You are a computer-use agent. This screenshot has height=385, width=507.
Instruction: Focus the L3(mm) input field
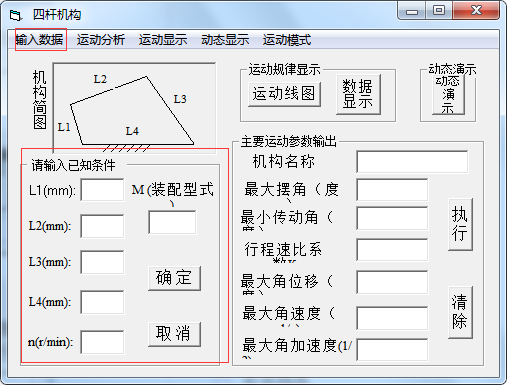(x=102, y=262)
